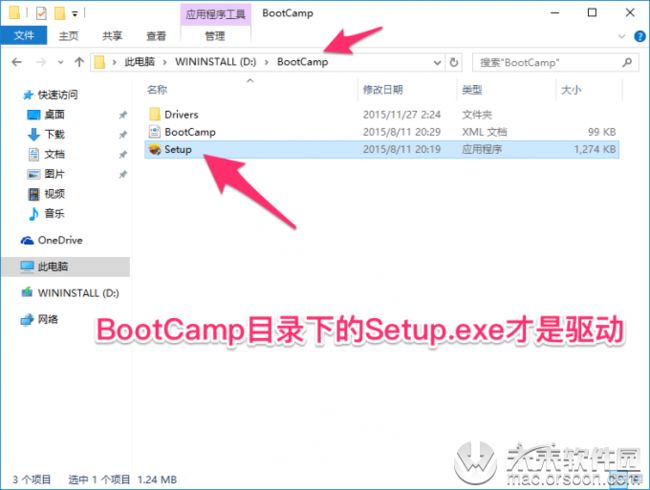The height and width of the screenshot is (490, 650).
Task: Open 网络 in the navigation pane
Action: (48, 319)
